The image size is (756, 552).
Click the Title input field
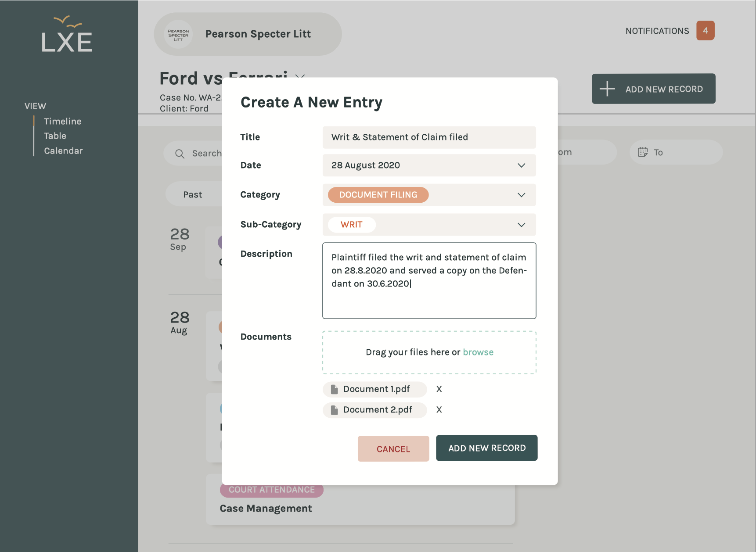(x=429, y=137)
